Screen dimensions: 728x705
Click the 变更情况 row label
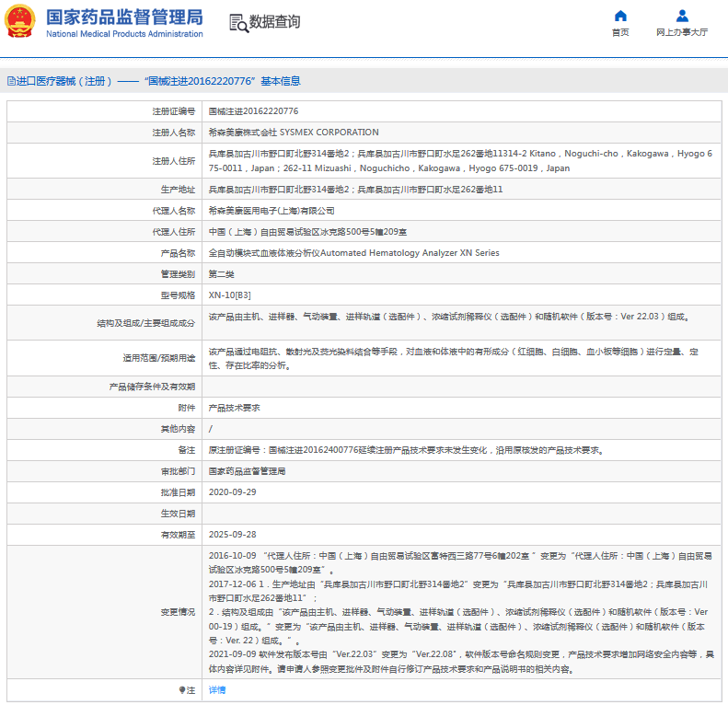point(178,612)
